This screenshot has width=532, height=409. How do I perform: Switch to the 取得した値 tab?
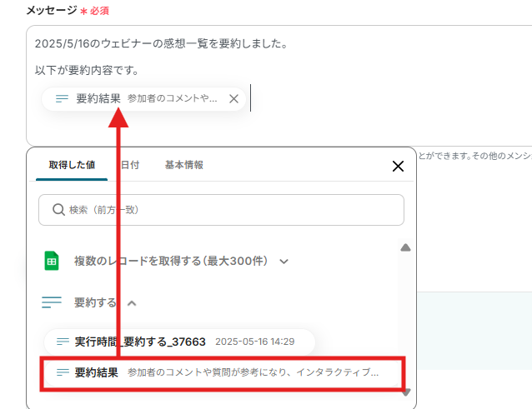[72, 165]
